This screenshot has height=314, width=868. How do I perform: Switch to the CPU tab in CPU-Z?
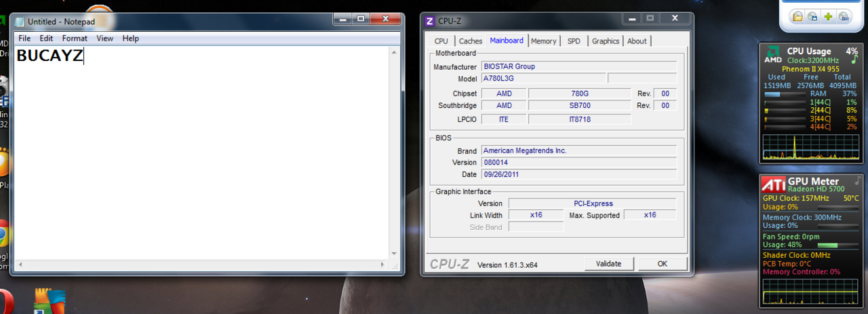coord(441,41)
